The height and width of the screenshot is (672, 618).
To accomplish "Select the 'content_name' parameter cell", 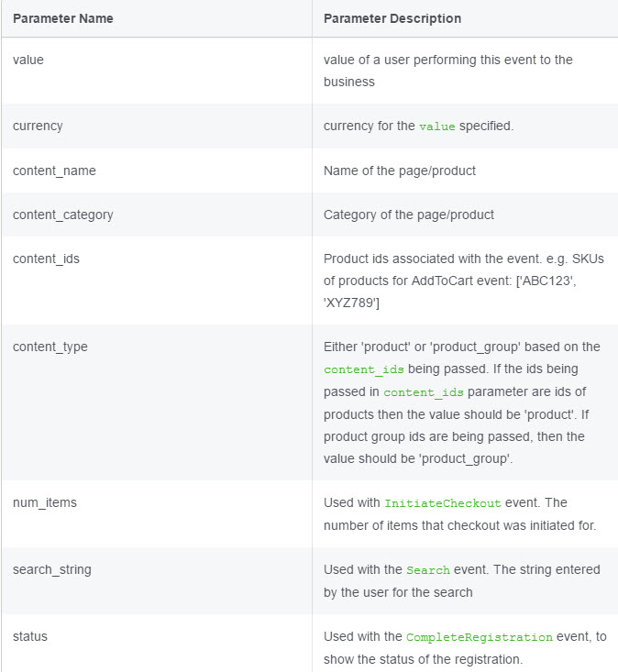I will [x=157, y=171].
